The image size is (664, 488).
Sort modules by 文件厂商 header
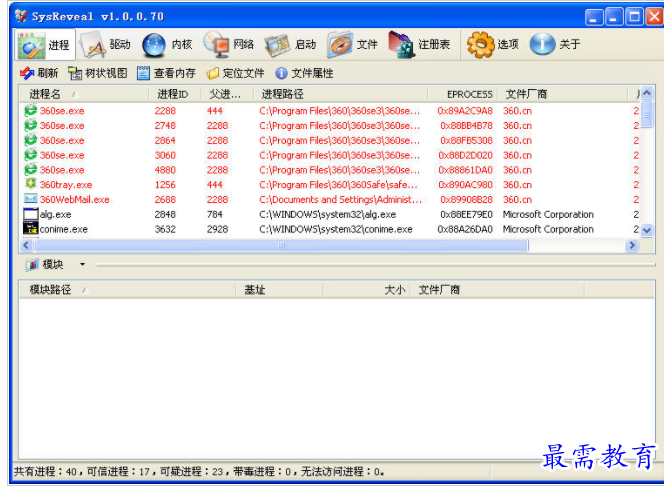(497, 290)
